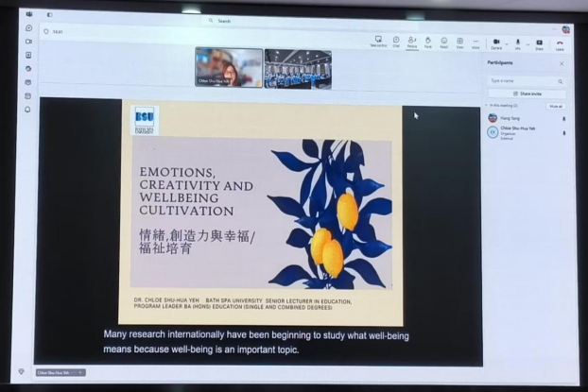Expand the Camera options dropdown arrow
588x392 pixels.
click(507, 44)
